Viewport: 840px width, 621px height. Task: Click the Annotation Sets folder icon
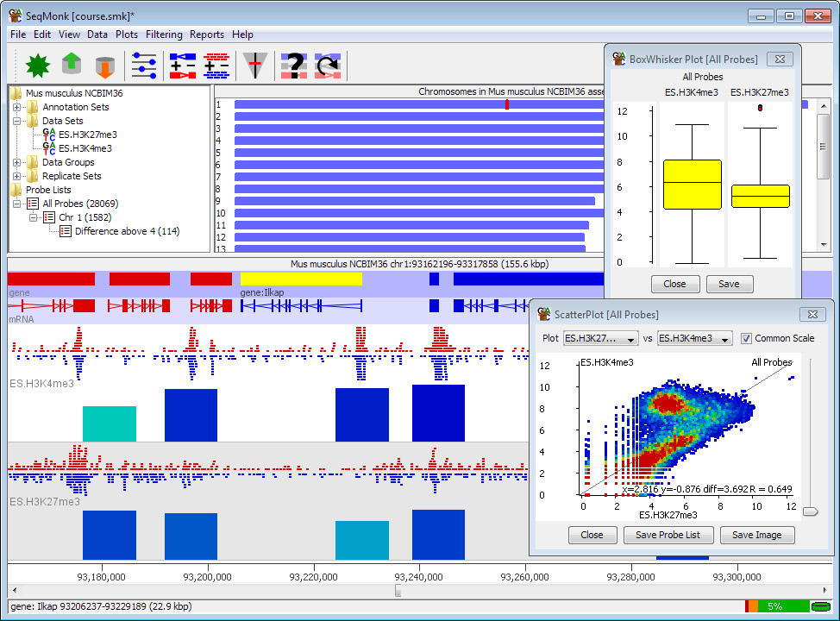coord(33,107)
